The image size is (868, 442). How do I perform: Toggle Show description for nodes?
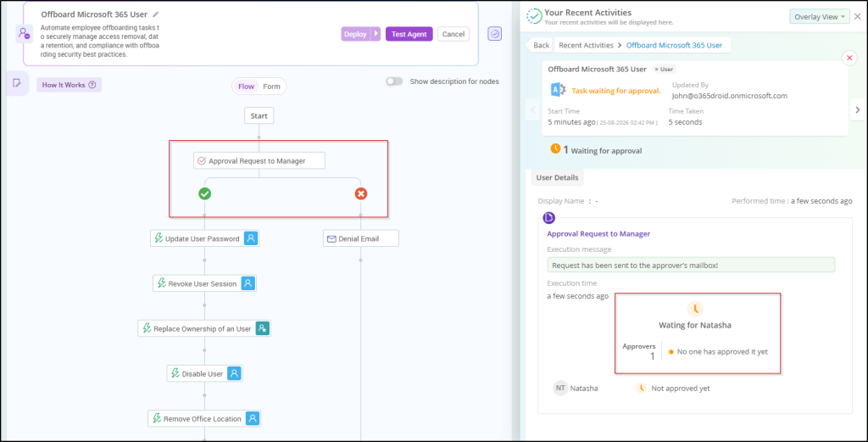tap(394, 81)
